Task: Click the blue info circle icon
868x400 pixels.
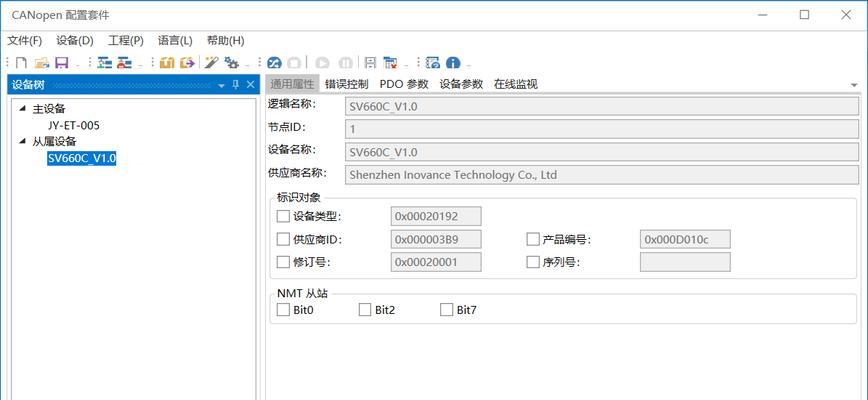Action: click(x=453, y=63)
